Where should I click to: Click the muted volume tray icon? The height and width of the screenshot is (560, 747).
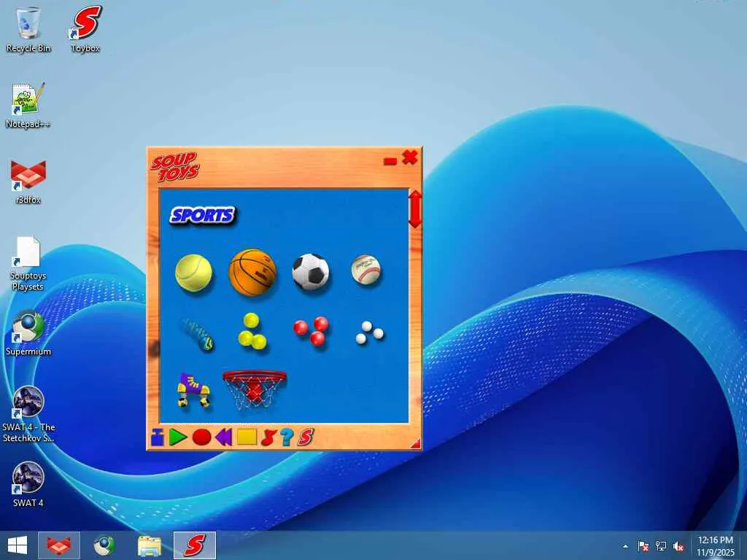[678, 546]
